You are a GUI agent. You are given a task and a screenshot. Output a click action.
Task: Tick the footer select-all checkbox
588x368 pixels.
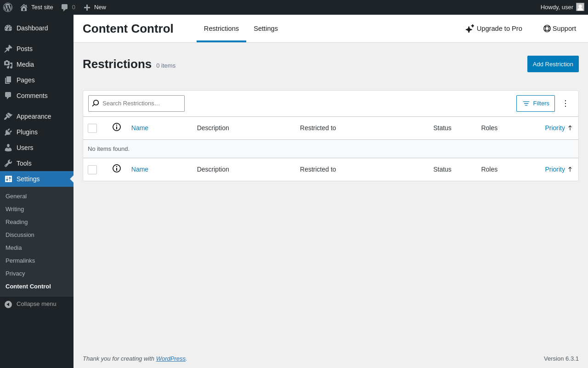click(x=92, y=170)
